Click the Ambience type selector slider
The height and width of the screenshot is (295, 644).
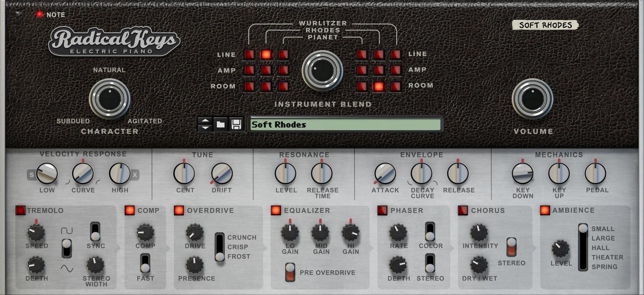583,248
